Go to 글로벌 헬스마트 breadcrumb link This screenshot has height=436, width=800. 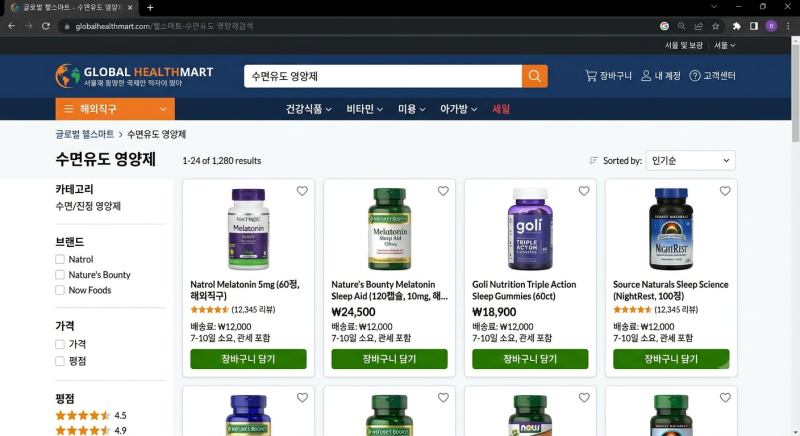click(85, 134)
